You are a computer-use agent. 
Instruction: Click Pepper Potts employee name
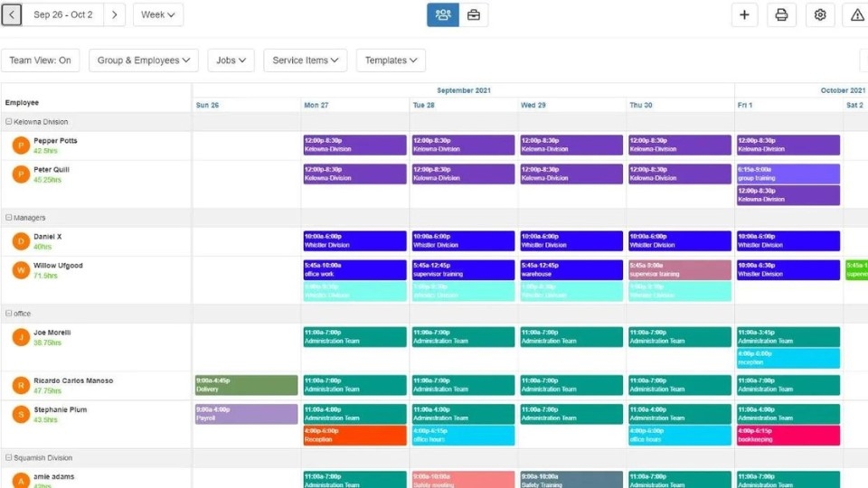(55, 141)
